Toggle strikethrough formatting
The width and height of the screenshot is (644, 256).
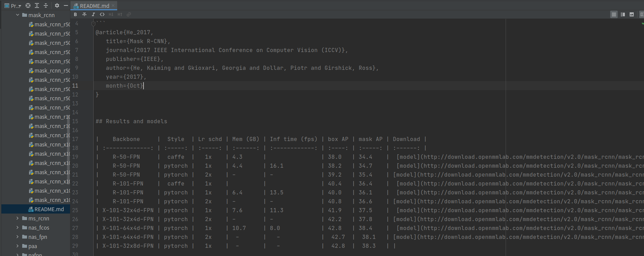(x=84, y=14)
